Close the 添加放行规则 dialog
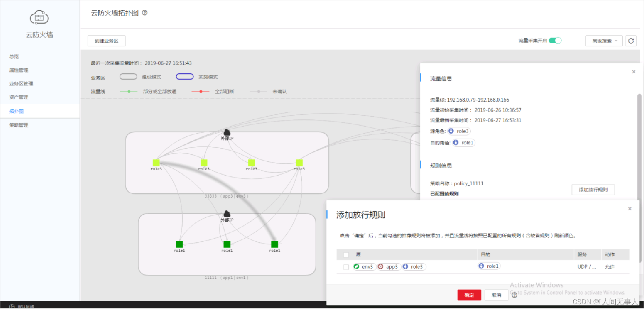 point(630,209)
